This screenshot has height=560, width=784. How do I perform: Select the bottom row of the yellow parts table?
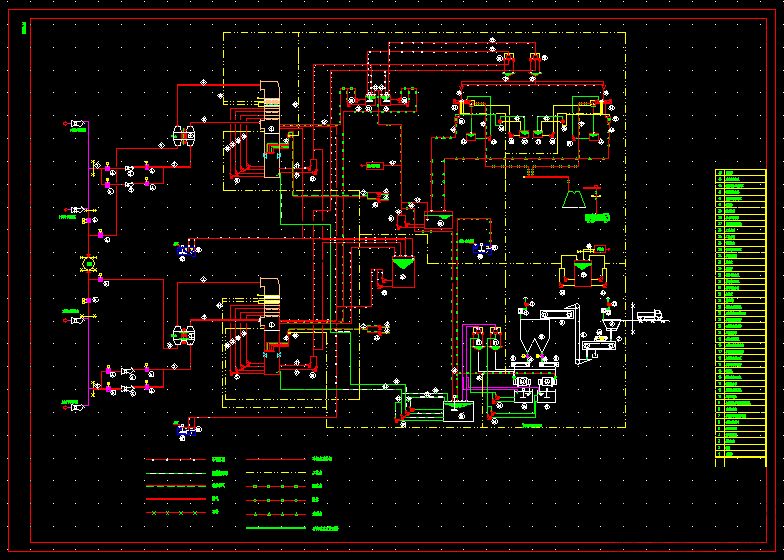pos(740,454)
